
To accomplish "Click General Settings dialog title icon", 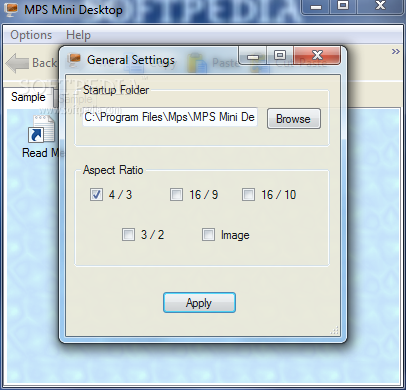I will pos(74,60).
